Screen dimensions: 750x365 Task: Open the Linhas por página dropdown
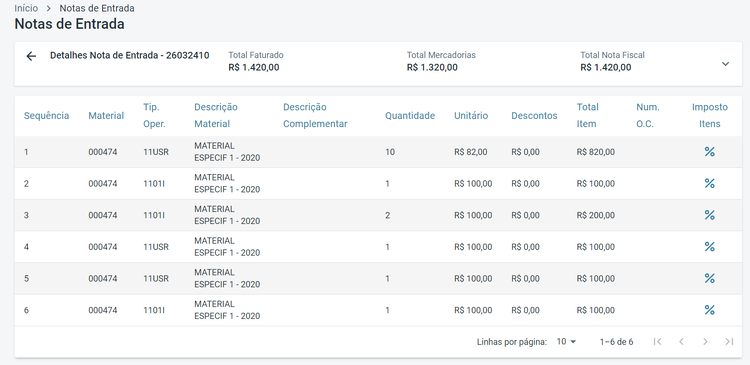(x=566, y=342)
